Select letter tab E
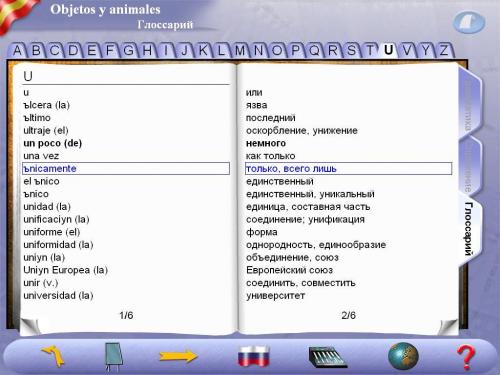Screen dimensions: 500x375 91,51
